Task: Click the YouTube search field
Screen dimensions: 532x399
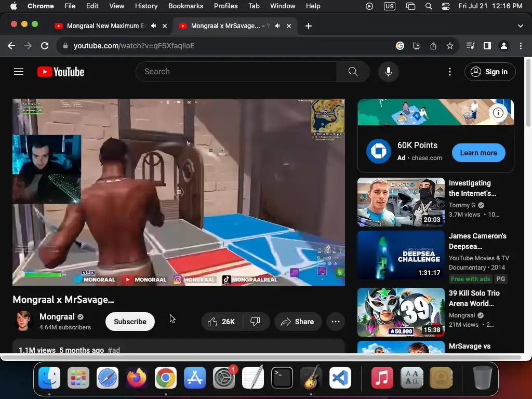Action: pos(236,72)
